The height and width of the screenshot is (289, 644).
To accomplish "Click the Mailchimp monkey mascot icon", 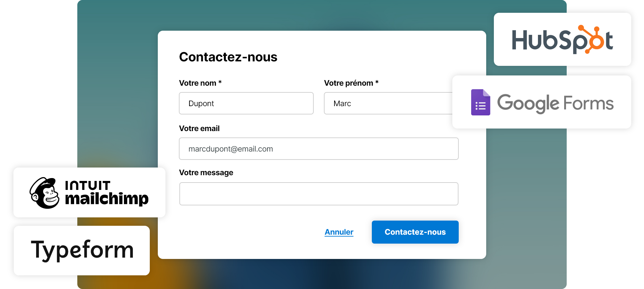I will [x=44, y=193].
